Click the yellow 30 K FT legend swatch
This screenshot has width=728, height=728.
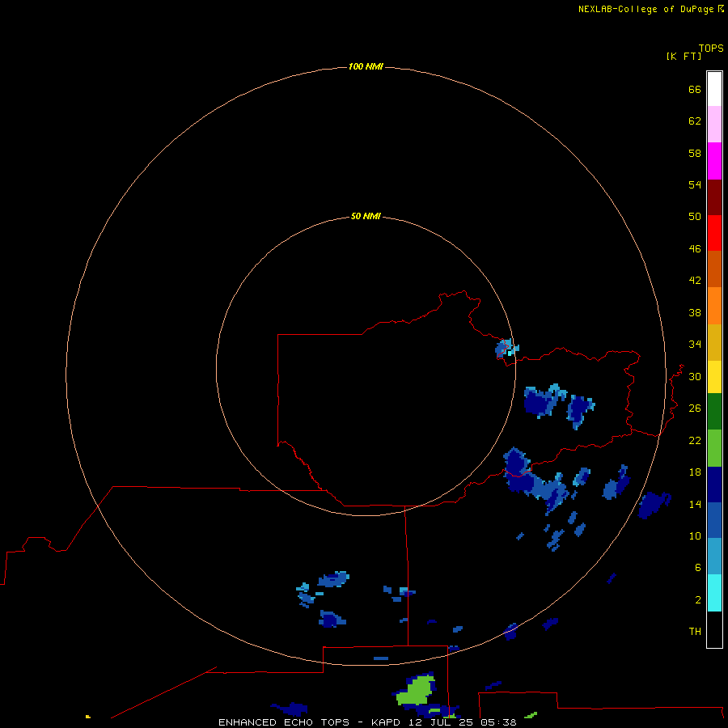pos(714,377)
